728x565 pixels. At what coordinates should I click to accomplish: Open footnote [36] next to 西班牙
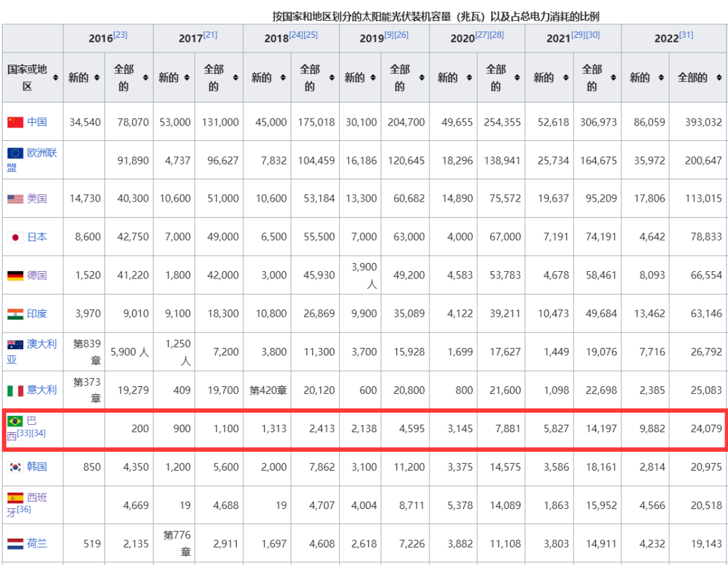(x=24, y=510)
